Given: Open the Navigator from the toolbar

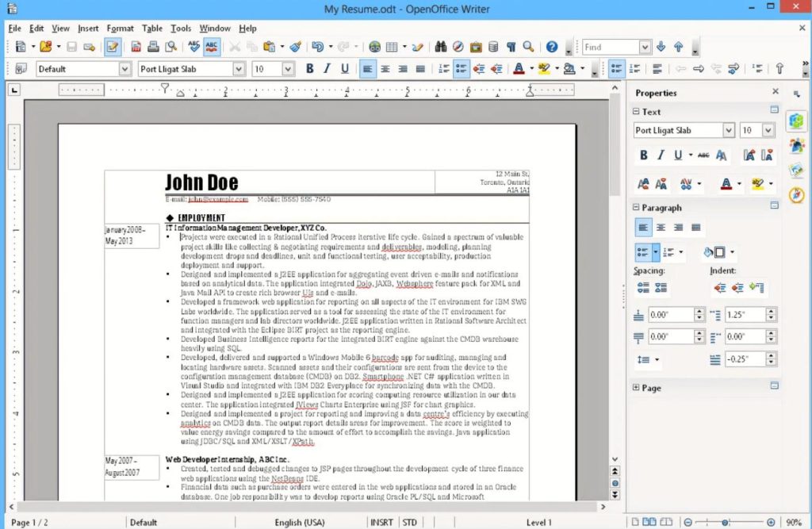Looking at the screenshot, I should [x=458, y=47].
